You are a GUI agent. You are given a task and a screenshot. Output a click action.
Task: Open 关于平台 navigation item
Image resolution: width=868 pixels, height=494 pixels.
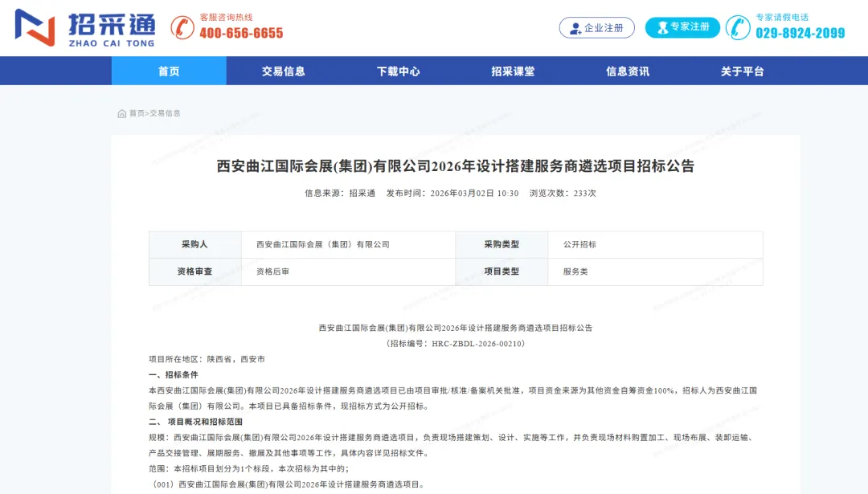pyautogui.click(x=742, y=71)
